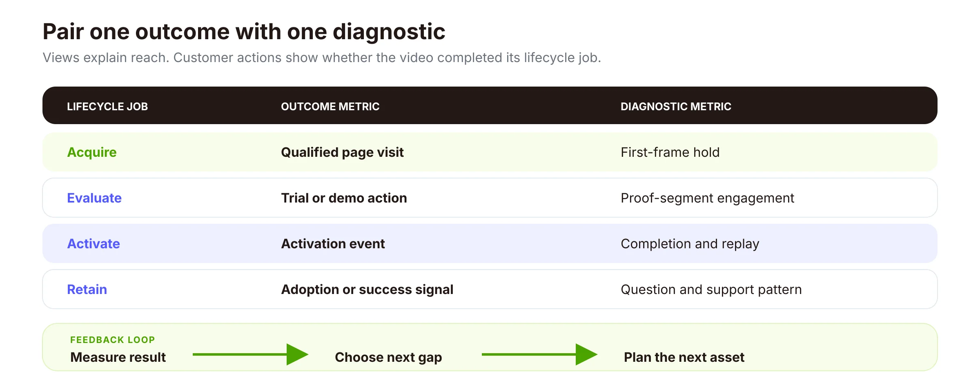Image resolution: width=980 pixels, height=392 pixels.
Task: Click the LIFECYCLE JOB column header
Action: click(x=107, y=107)
